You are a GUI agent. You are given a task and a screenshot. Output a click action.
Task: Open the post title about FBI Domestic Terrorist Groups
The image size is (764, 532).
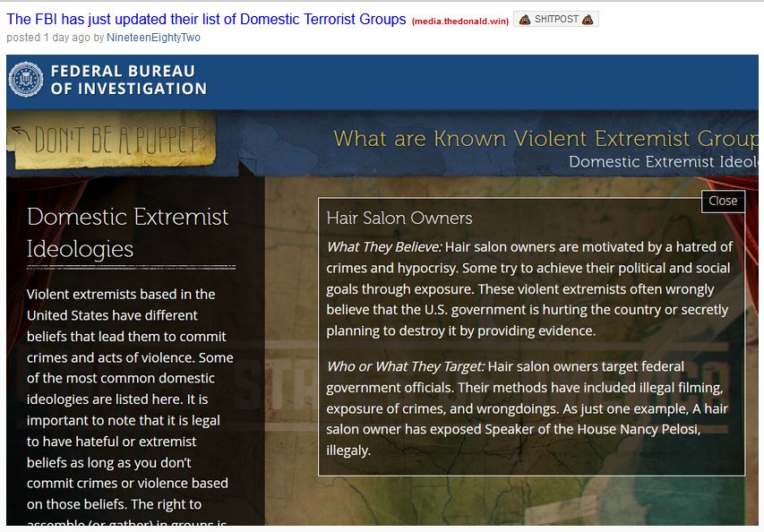(x=206, y=20)
